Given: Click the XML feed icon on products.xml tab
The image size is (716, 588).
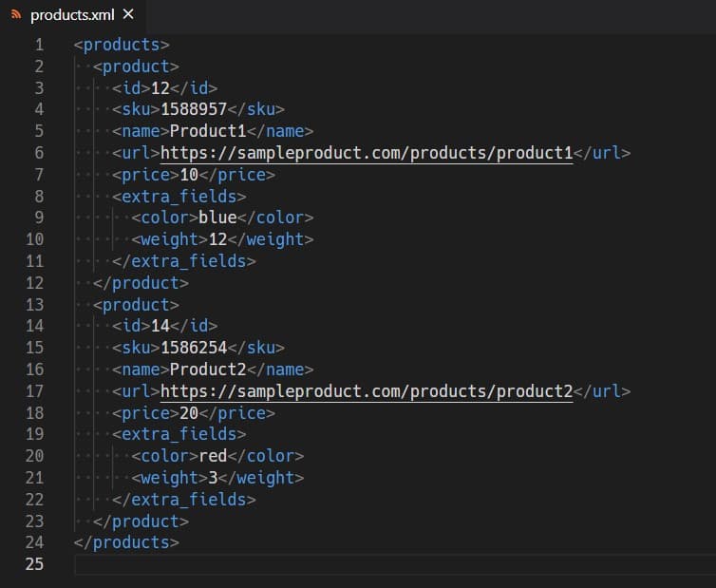Looking at the screenshot, I should pos(15,14).
